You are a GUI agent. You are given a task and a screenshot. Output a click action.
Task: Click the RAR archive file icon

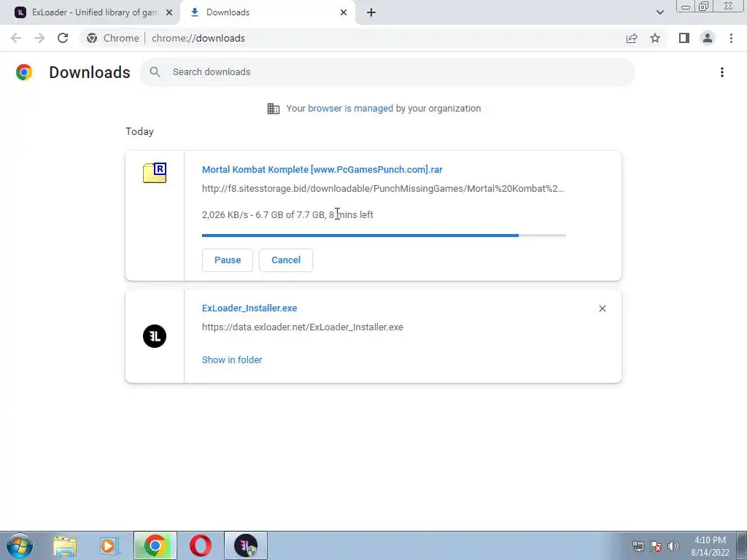tap(155, 172)
